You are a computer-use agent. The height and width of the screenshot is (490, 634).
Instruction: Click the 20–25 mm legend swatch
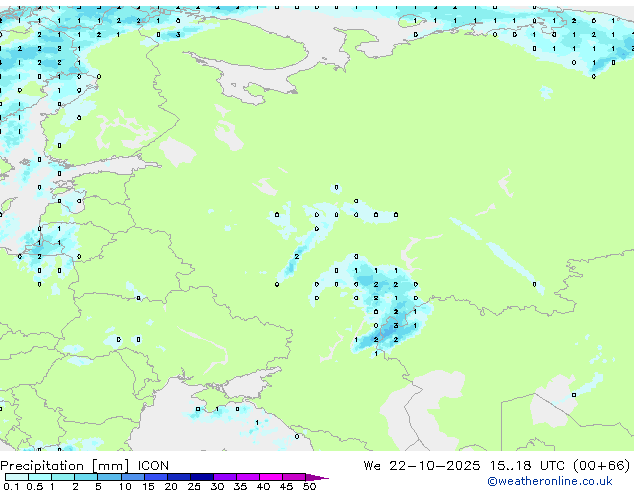click(x=179, y=477)
